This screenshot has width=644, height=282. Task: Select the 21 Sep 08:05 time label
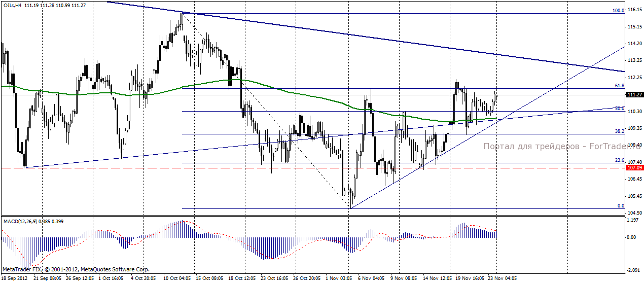coord(47,278)
